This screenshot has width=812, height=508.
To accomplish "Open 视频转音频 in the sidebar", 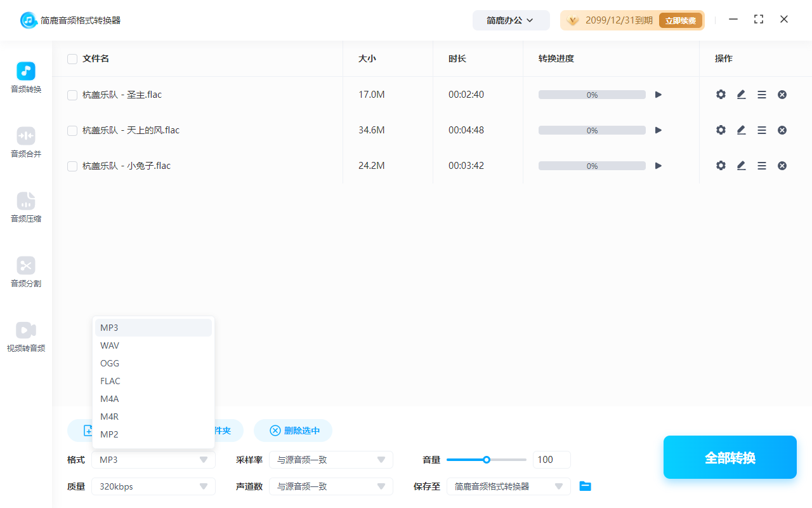I will [x=25, y=336].
